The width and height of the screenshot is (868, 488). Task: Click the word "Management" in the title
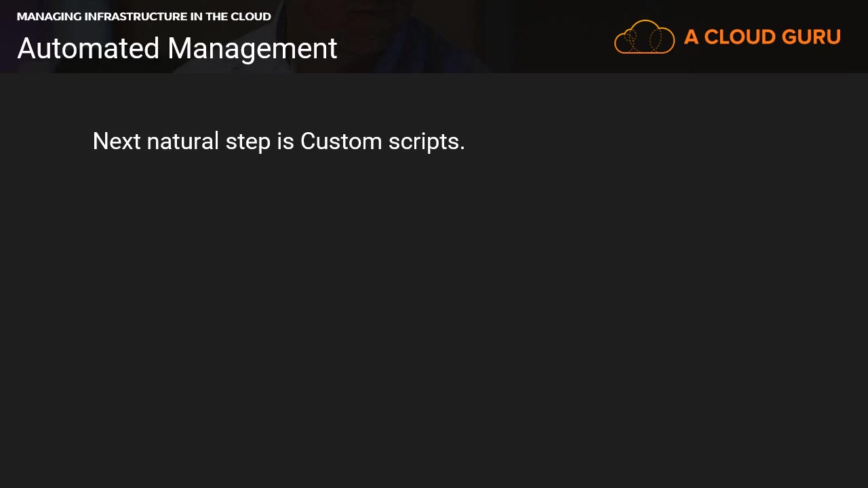point(252,49)
